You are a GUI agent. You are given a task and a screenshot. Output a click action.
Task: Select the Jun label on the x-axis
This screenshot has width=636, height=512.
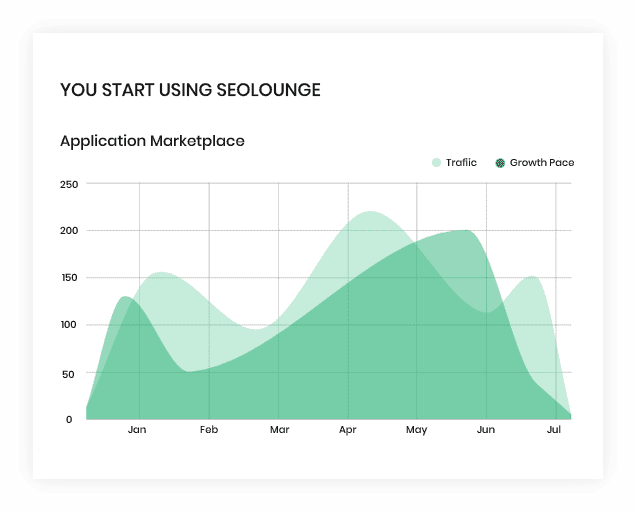click(x=486, y=430)
